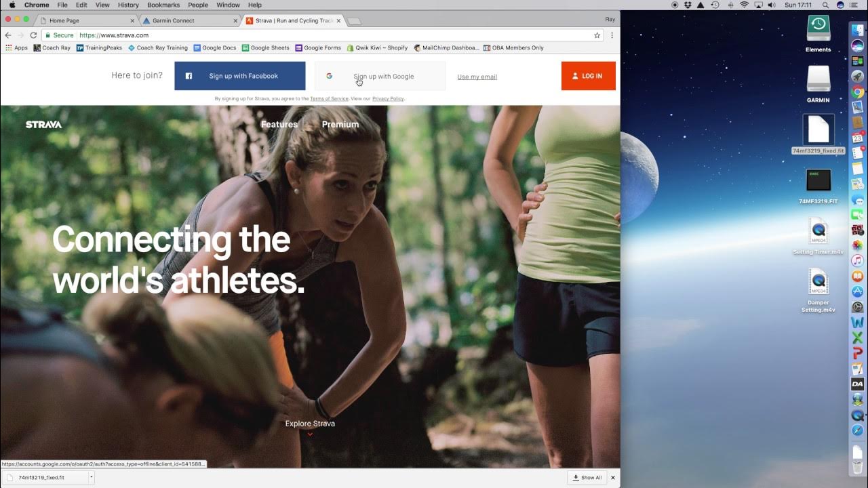Go back using browser back arrow

pyautogui.click(x=8, y=35)
